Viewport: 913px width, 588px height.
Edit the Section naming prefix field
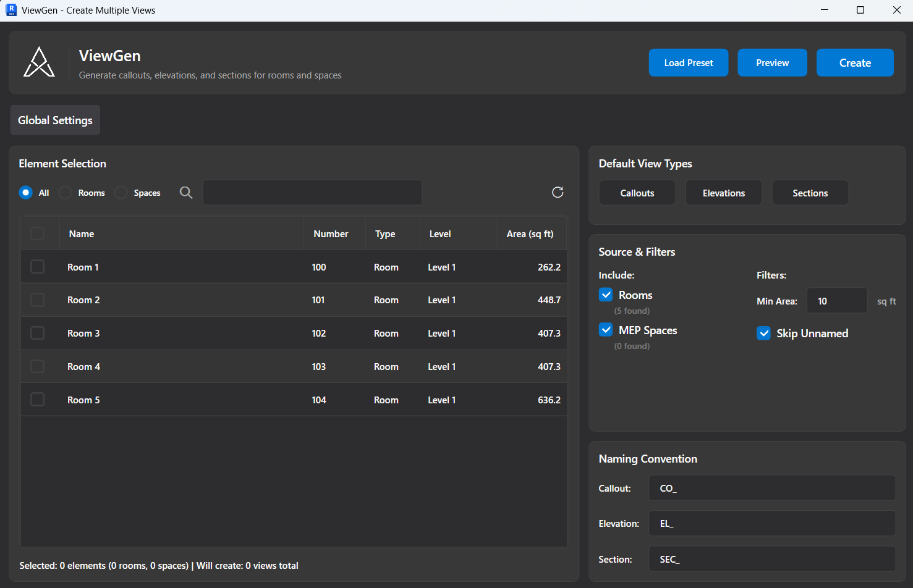[x=772, y=559]
